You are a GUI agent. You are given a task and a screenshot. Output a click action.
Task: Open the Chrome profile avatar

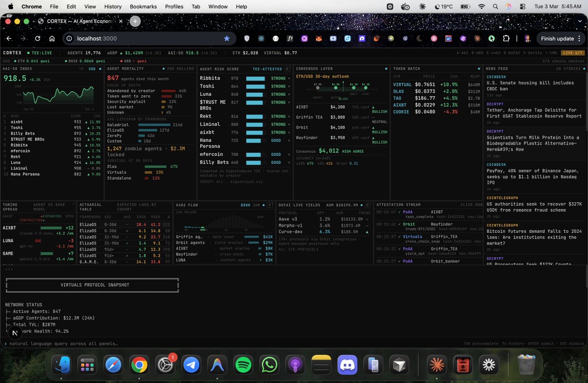point(527,38)
